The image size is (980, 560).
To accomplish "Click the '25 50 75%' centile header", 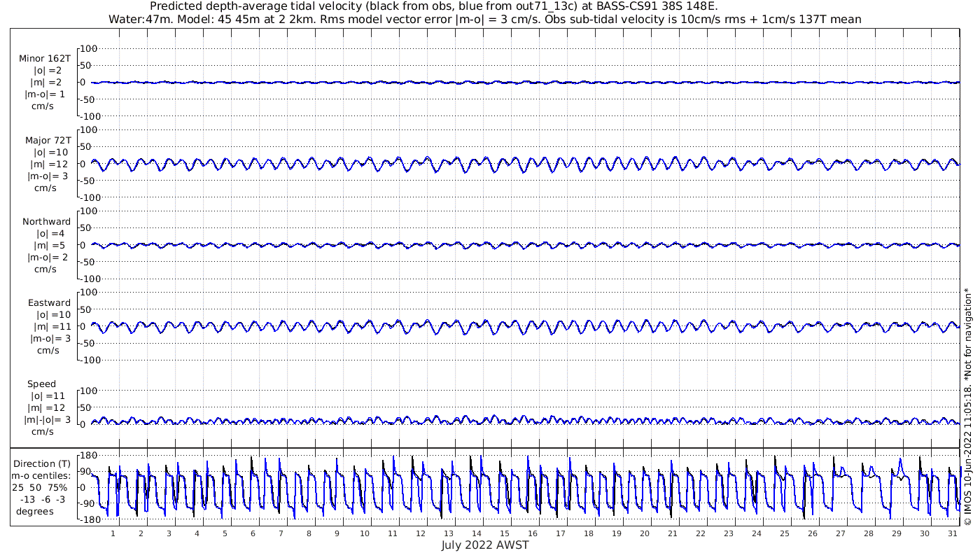I will (39, 486).
